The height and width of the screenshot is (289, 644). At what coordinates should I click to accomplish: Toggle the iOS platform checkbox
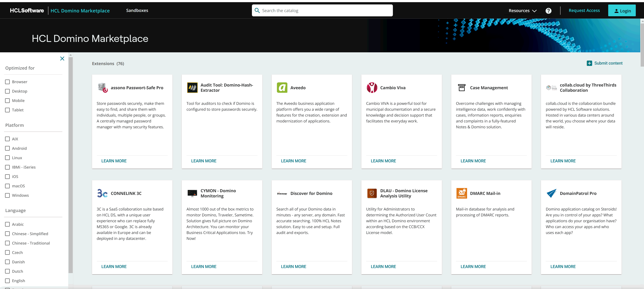(x=8, y=177)
